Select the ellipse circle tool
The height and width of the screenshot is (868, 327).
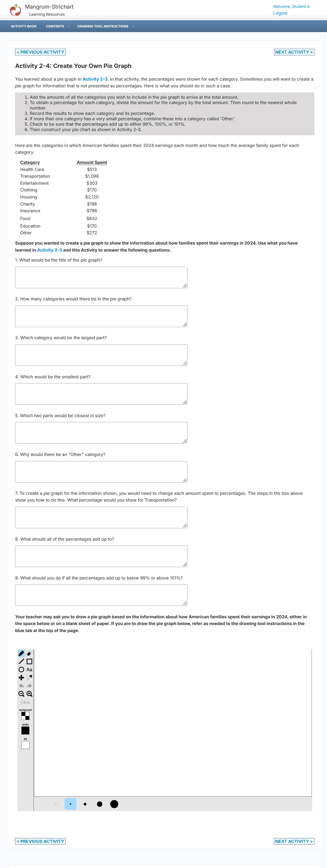click(21, 670)
